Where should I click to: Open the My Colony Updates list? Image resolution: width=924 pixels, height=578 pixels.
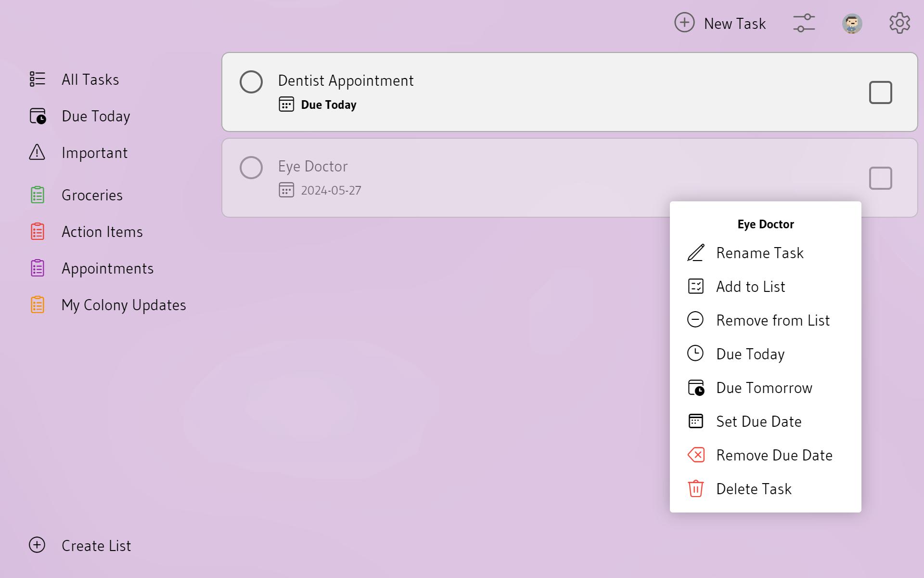tap(124, 305)
